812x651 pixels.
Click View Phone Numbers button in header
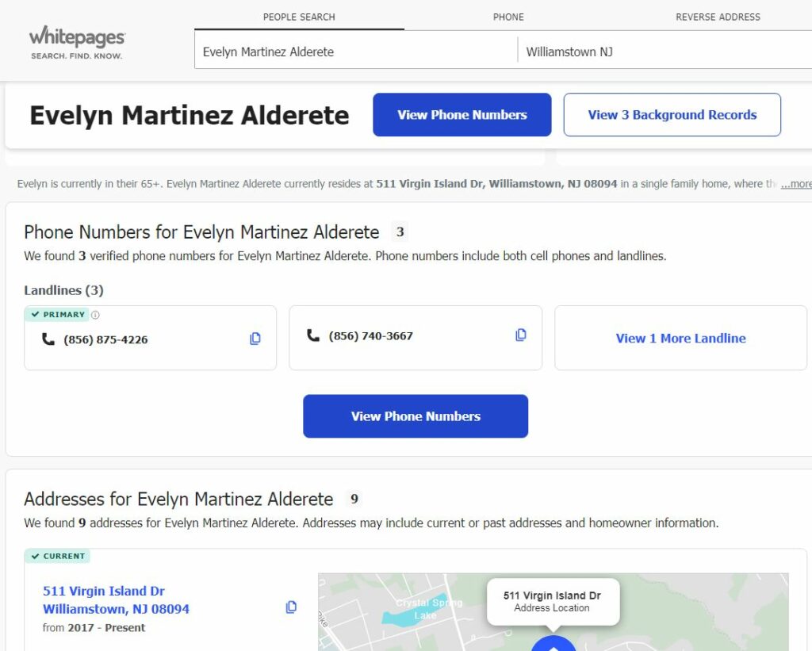click(x=462, y=115)
